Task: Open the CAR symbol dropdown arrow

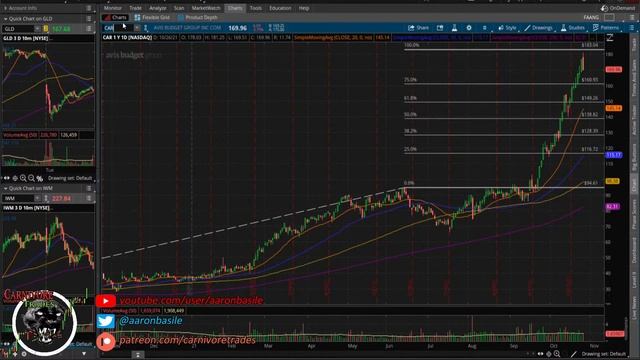Action: [x=137, y=28]
